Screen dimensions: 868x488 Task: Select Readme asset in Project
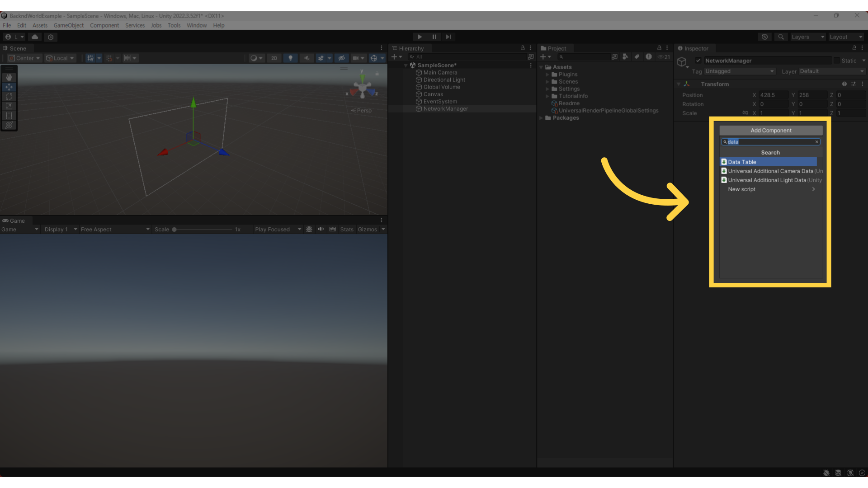pyautogui.click(x=569, y=103)
